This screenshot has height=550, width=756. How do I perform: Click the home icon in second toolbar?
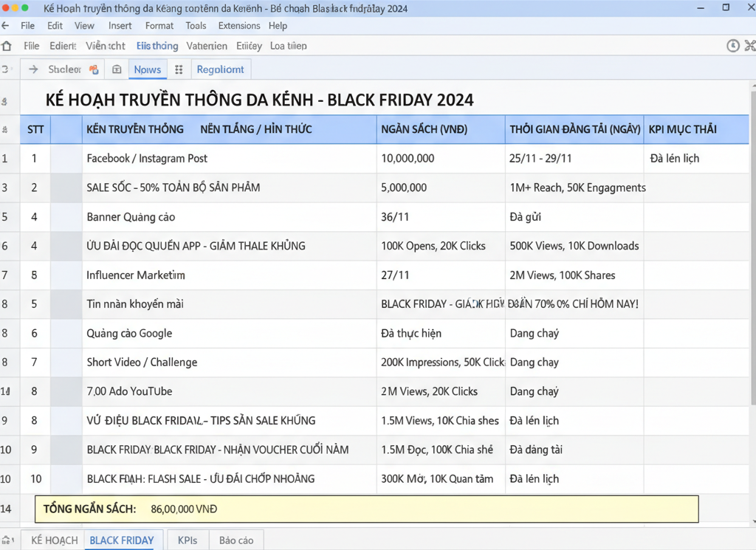pos(7,46)
